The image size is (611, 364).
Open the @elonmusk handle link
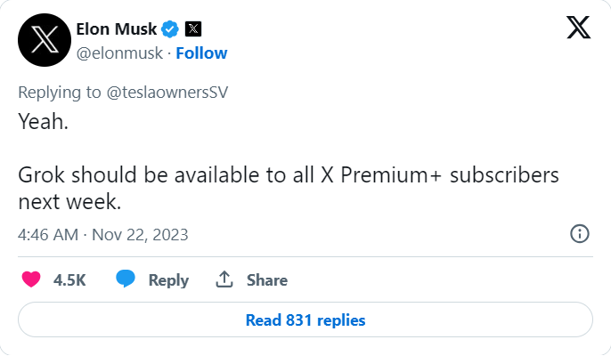coord(119,53)
